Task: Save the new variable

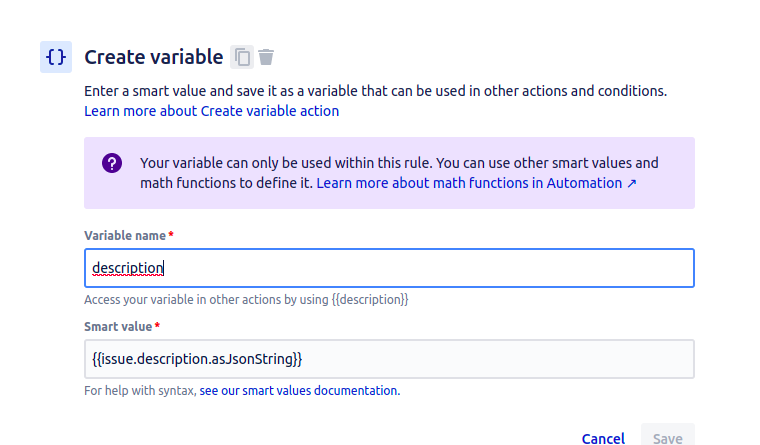Action: coord(667,436)
